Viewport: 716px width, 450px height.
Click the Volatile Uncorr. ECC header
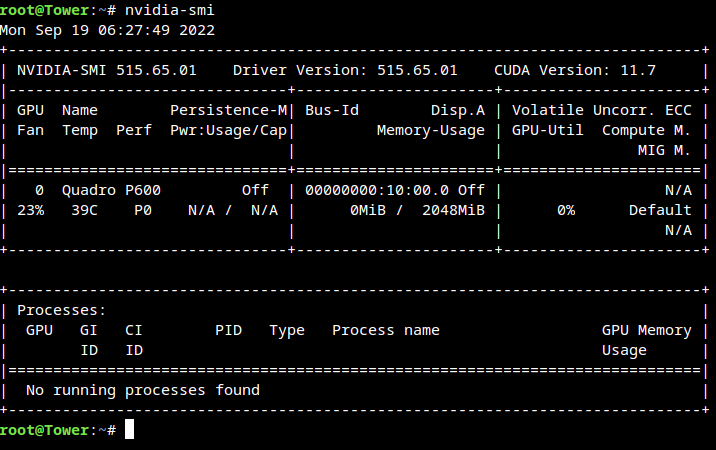pyautogui.click(x=601, y=110)
